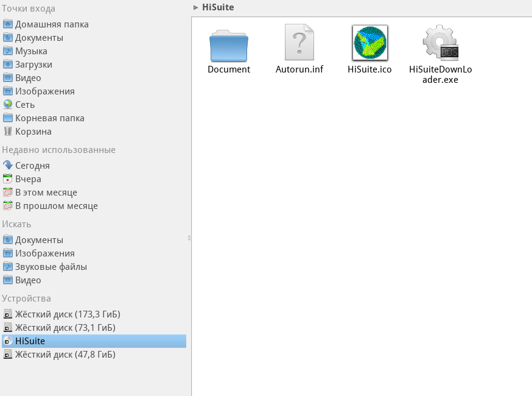Select the Document folder name label
The height and width of the screenshot is (396, 532).
(229, 69)
